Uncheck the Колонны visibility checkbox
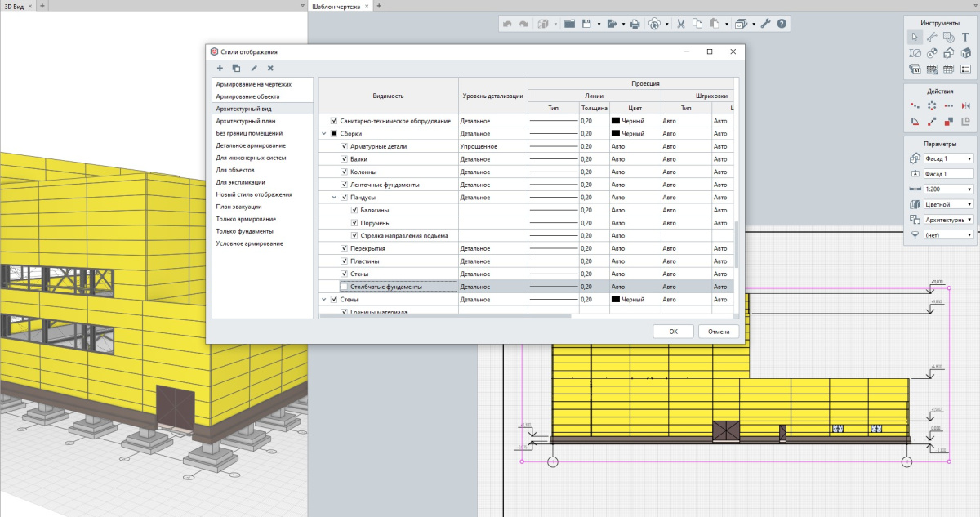Viewport: 980px width, 517px height. (x=344, y=172)
